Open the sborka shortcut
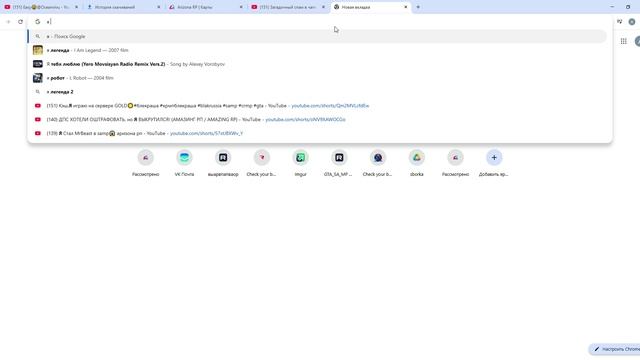Image resolution: width=640 pixels, height=360 pixels. 416,162
